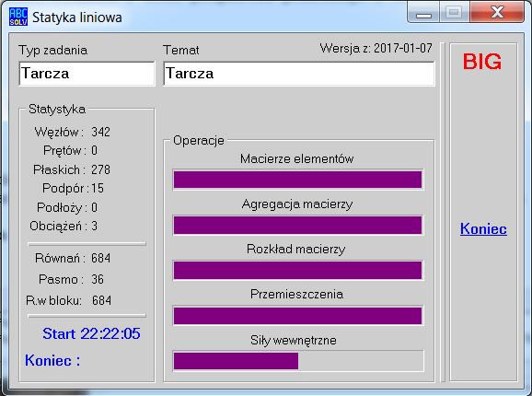
Task: Click the Typ zadania text field
Action: (x=87, y=74)
